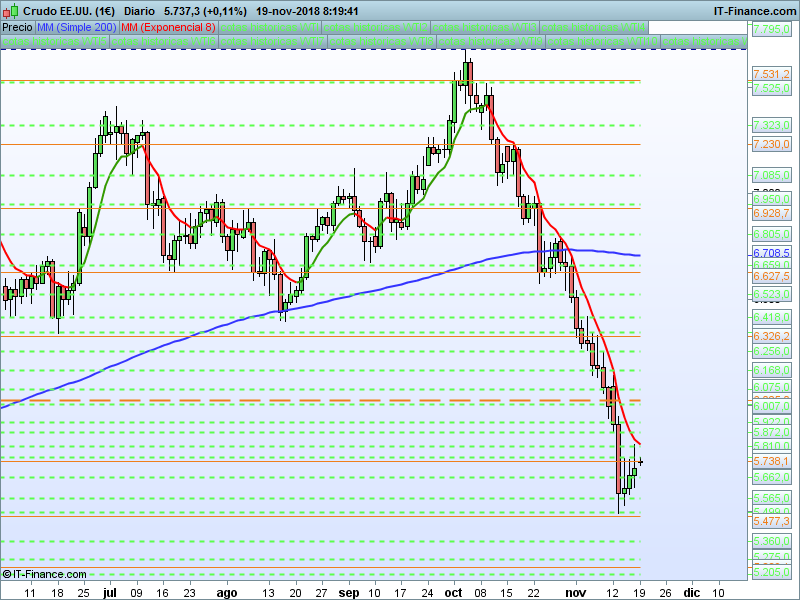This screenshot has width=800, height=600.
Task: Click the 26 date tick near dic
Action: [665, 593]
